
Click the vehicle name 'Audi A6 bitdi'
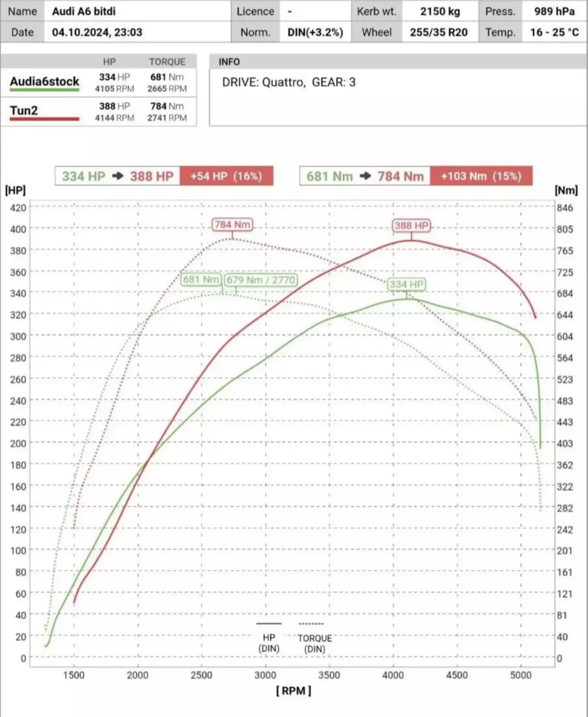tap(84, 11)
